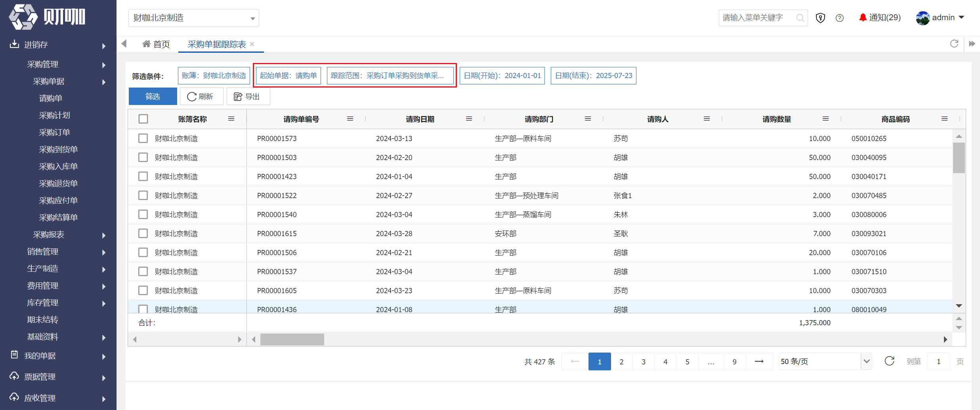This screenshot has width=980, height=410.
Task: Click the shield security icon in header
Action: click(x=820, y=18)
